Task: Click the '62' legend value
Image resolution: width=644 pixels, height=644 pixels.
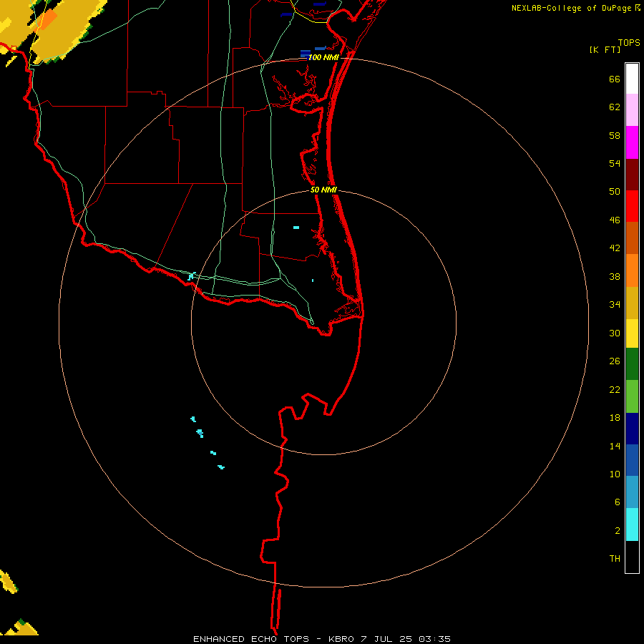Action: pyautogui.click(x=615, y=107)
